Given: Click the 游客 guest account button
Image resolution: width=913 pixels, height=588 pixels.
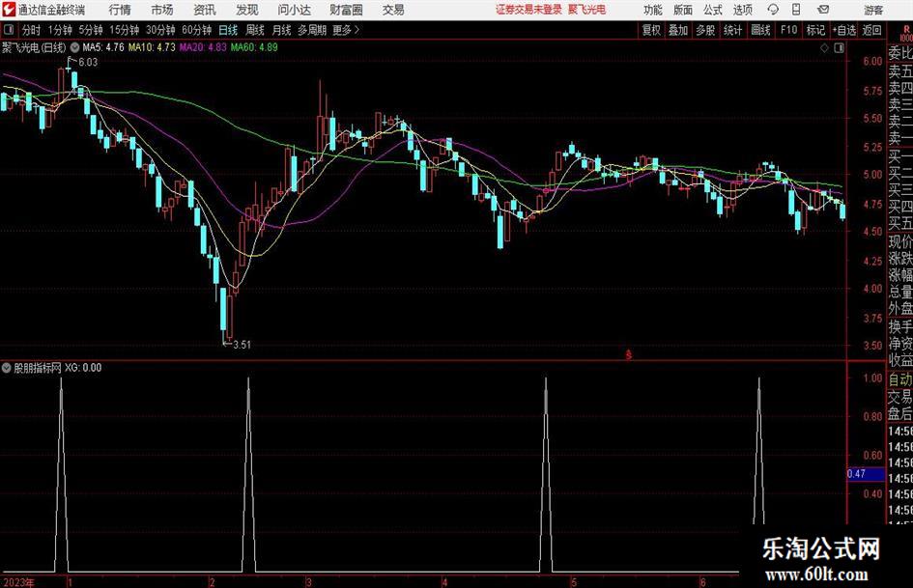Looking at the screenshot, I should pos(873,10).
